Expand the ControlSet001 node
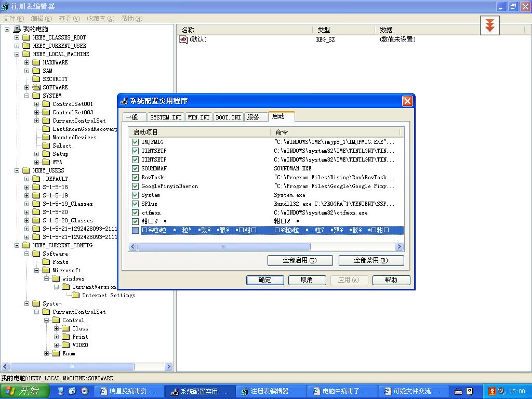This screenshot has height=399, width=532. (37, 104)
